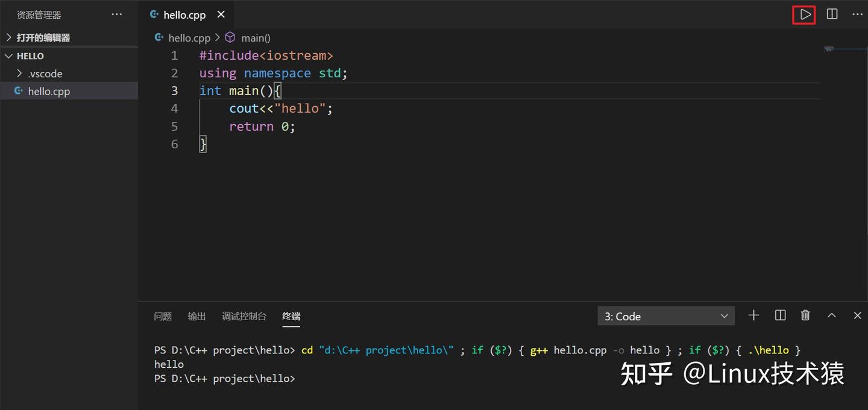Close the hello.cpp editor tab
This screenshot has width=868, height=410.
pos(221,14)
